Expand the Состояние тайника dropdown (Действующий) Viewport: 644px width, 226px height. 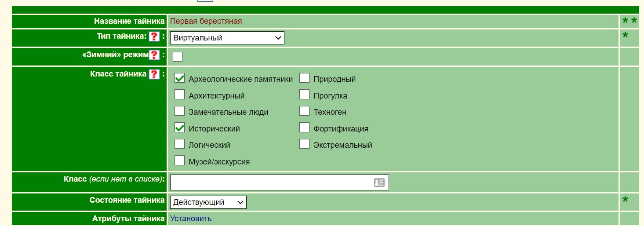[208, 202]
